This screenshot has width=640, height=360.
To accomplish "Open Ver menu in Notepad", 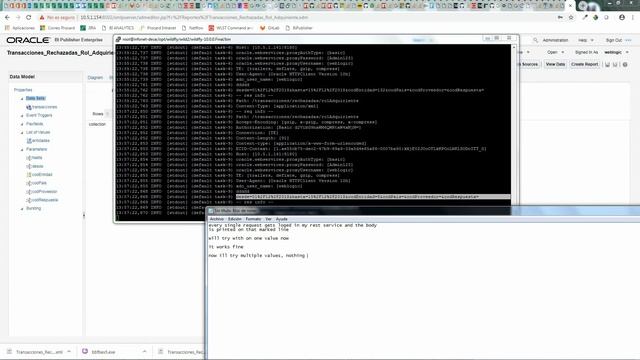I will pos(268,219).
